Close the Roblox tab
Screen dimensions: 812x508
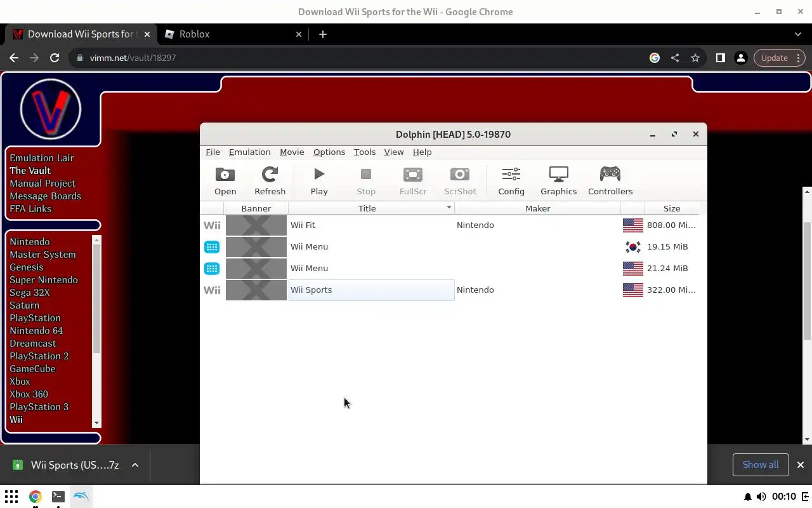pos(299,34)
